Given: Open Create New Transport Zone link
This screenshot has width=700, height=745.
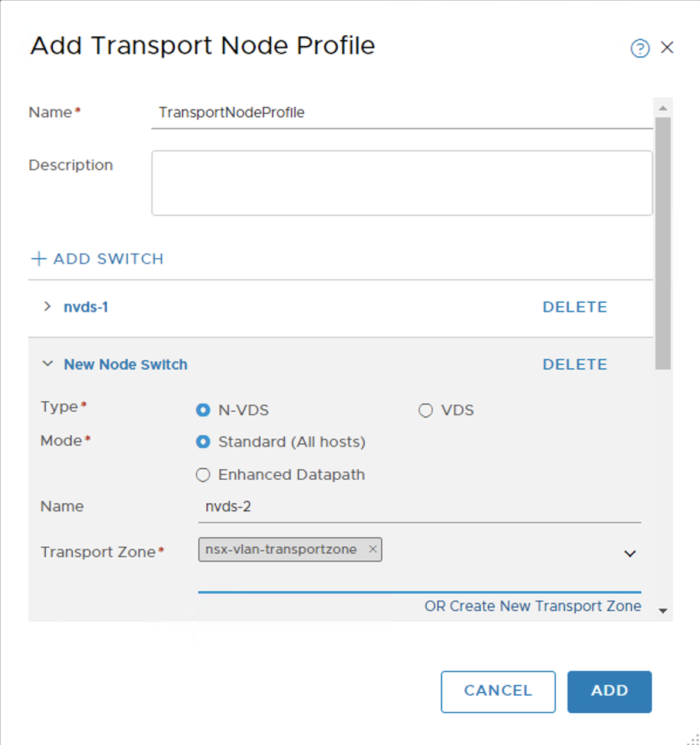Looking at the screenshot, I should [x=532, y=606].
